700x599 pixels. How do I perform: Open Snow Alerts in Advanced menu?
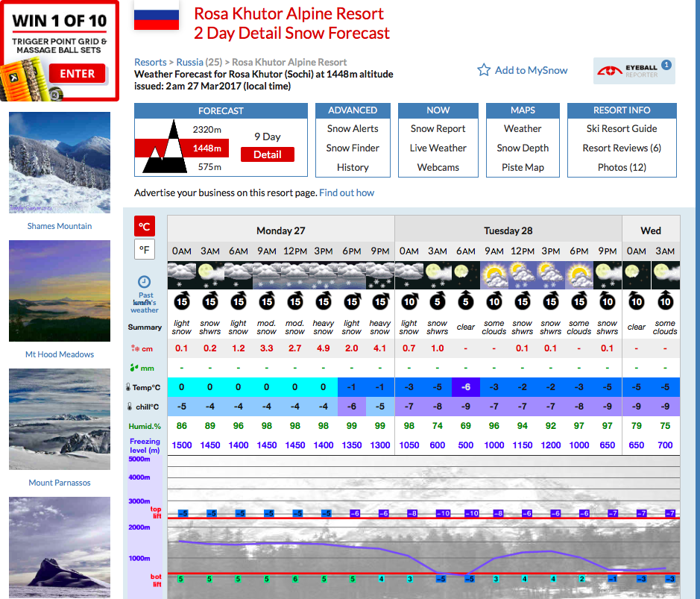coord(353,128)
